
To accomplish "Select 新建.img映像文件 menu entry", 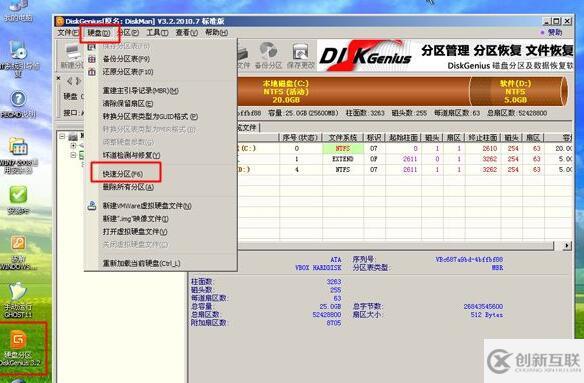I will [x=136, y=219].
